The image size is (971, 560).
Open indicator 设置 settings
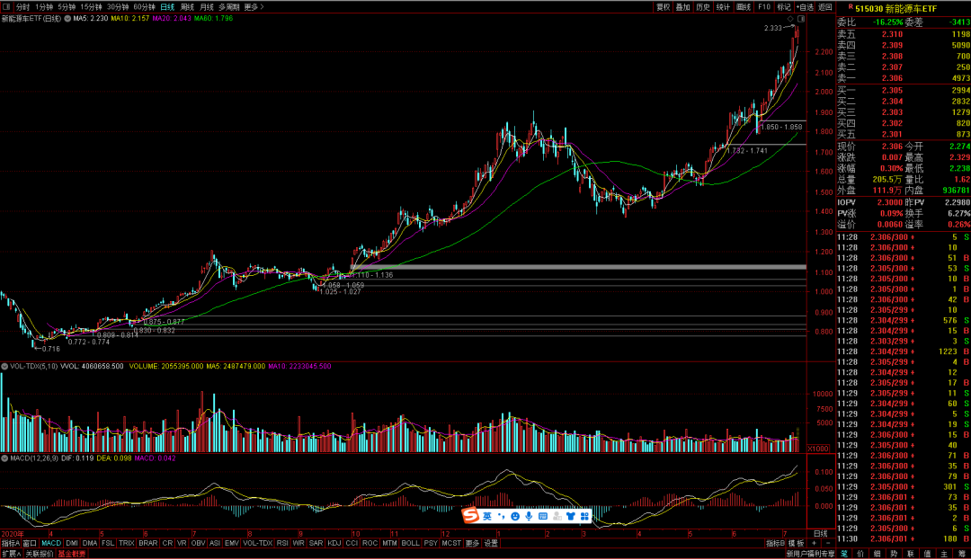click(x=491, y=543)
